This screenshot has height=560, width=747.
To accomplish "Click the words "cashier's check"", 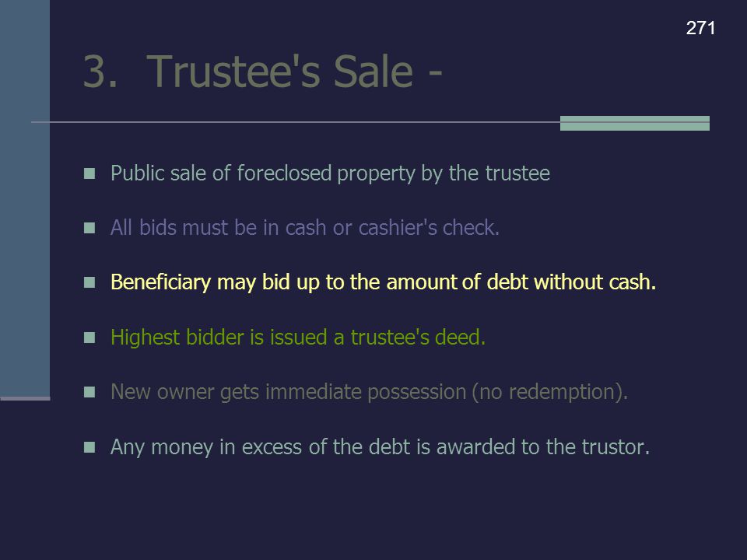I will click(427, 228).
